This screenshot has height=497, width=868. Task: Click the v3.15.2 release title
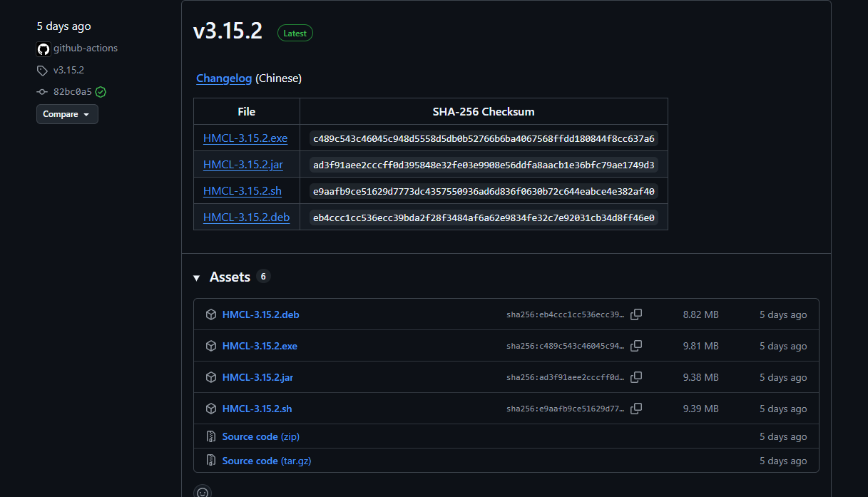point(228,31)
